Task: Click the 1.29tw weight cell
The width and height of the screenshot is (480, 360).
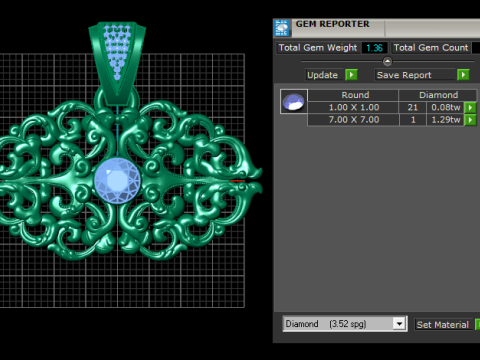Action: (x=446, y=120)
